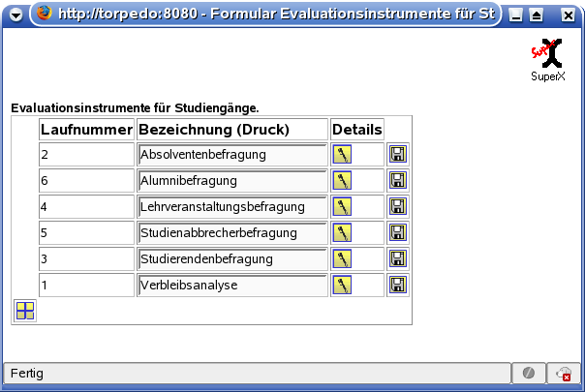This screenshot has width=585, height=392.
Task: Minimize the browser window
Action: (x=515, y=15)
